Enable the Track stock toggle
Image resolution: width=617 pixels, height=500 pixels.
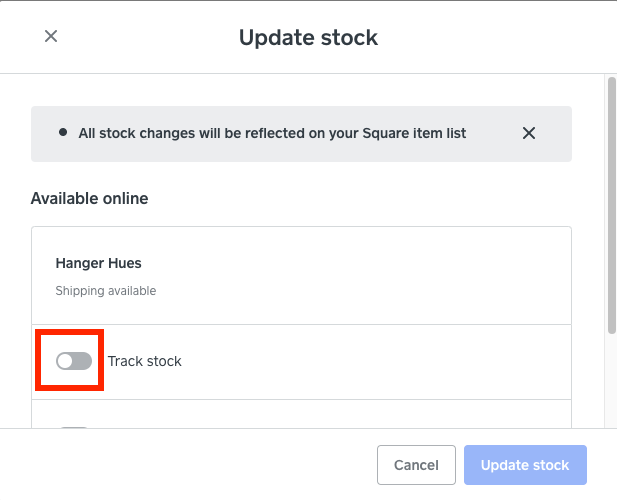click(x=74, y=361)
